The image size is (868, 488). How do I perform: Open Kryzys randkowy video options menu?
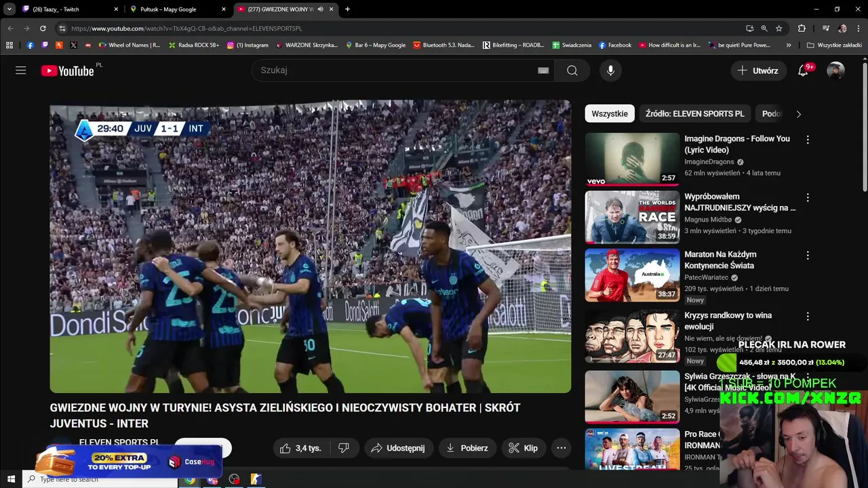808,317
